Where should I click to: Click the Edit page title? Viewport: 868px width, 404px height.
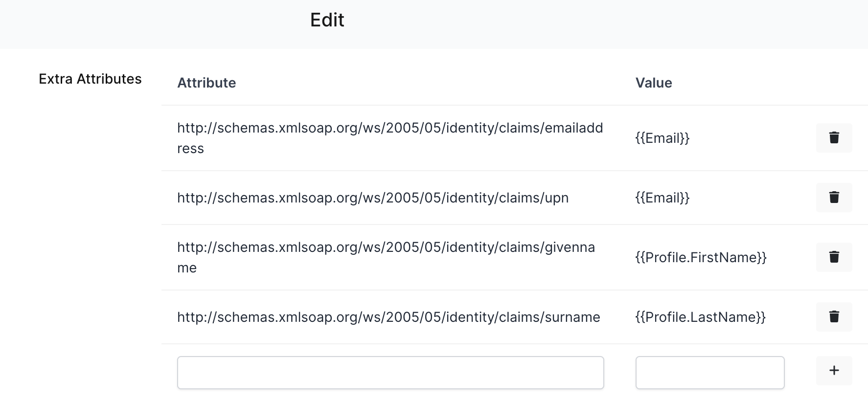click(327, 20)
